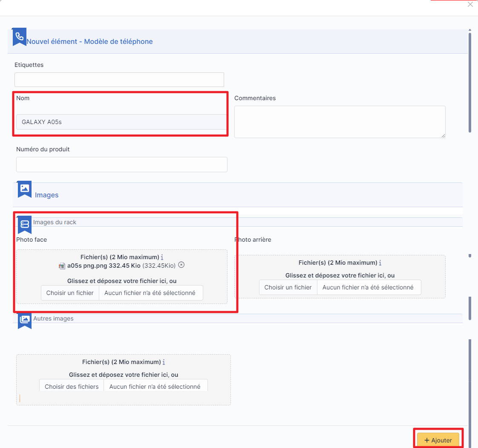Click the a05s png.png file type icon
The width and height of the screenshot is (478, 448).
tap(62, 266)
